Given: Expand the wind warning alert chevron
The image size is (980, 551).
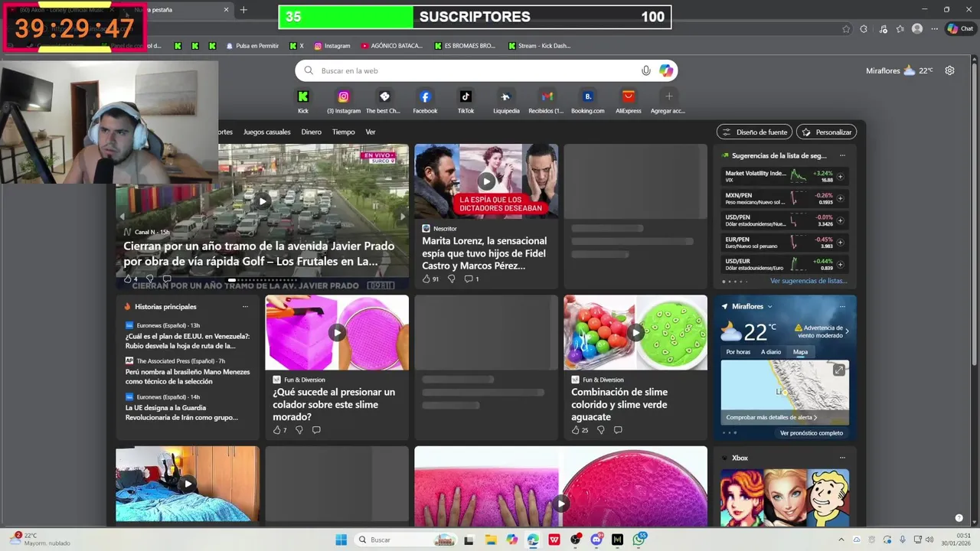Looking at the screenshot, I should coord(847,331).
